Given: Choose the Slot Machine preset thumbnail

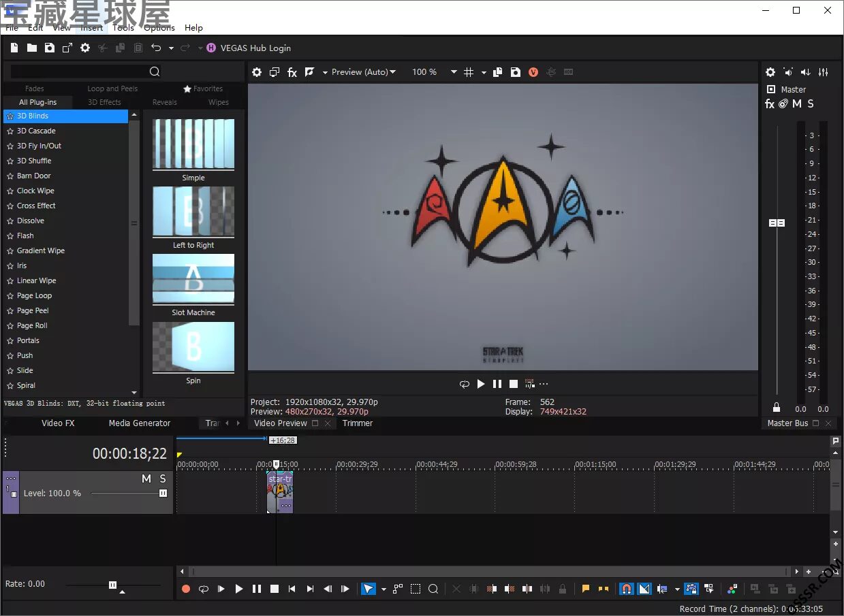Looking at the screenshot, I should click(x=193, y=279).
